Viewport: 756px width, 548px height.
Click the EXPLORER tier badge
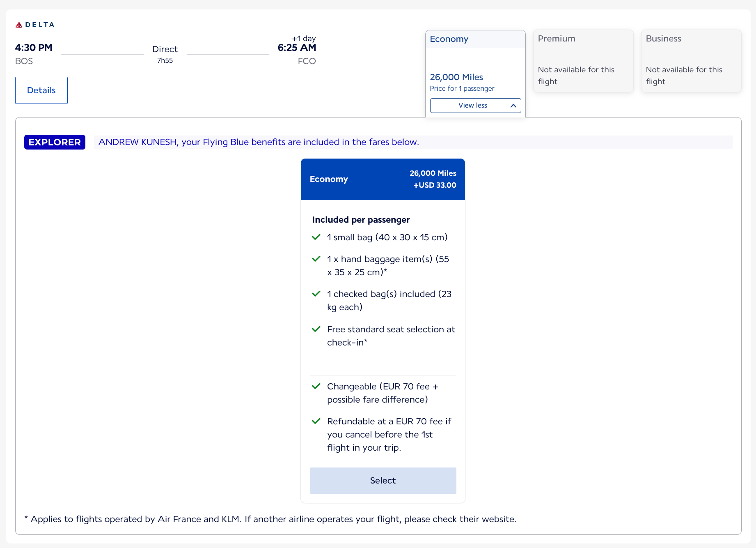pyautogui.click(x=55, y=142)
